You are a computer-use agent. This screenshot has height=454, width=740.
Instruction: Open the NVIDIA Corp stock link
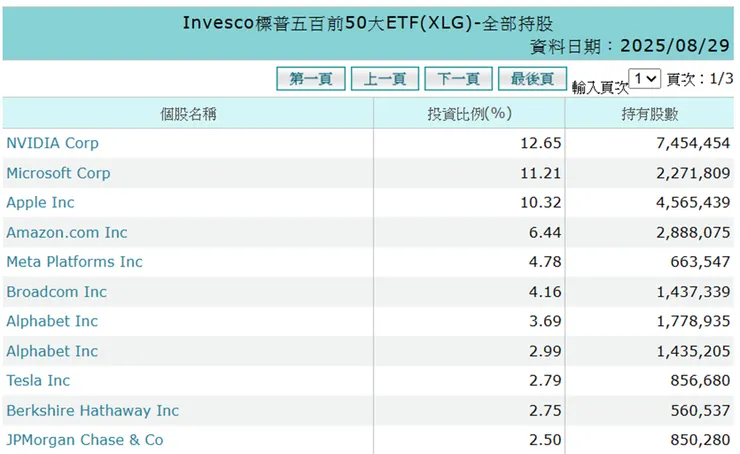tap(52, 143)
